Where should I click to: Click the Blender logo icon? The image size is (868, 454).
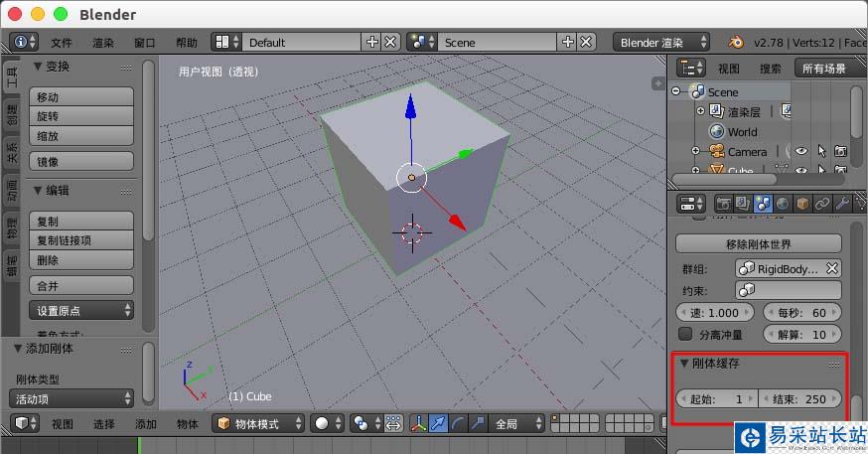tap(736, 42)
